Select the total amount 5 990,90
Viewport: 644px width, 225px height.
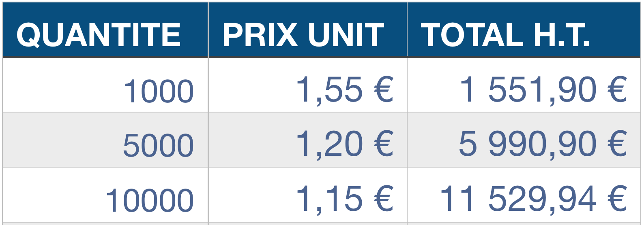point(528,144)
